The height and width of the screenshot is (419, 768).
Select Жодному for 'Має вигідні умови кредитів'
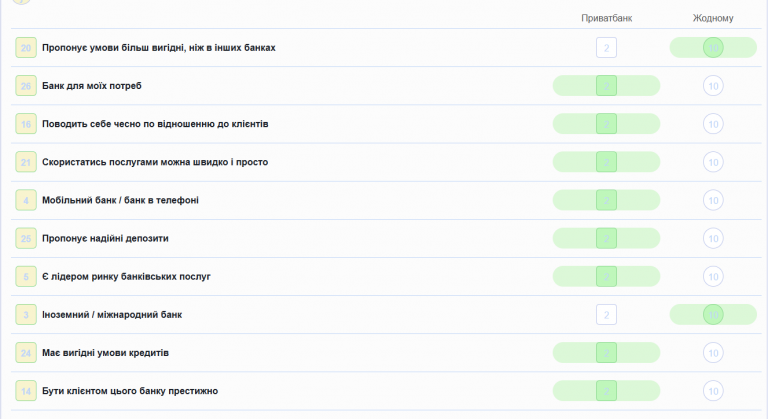click(713, 353)
